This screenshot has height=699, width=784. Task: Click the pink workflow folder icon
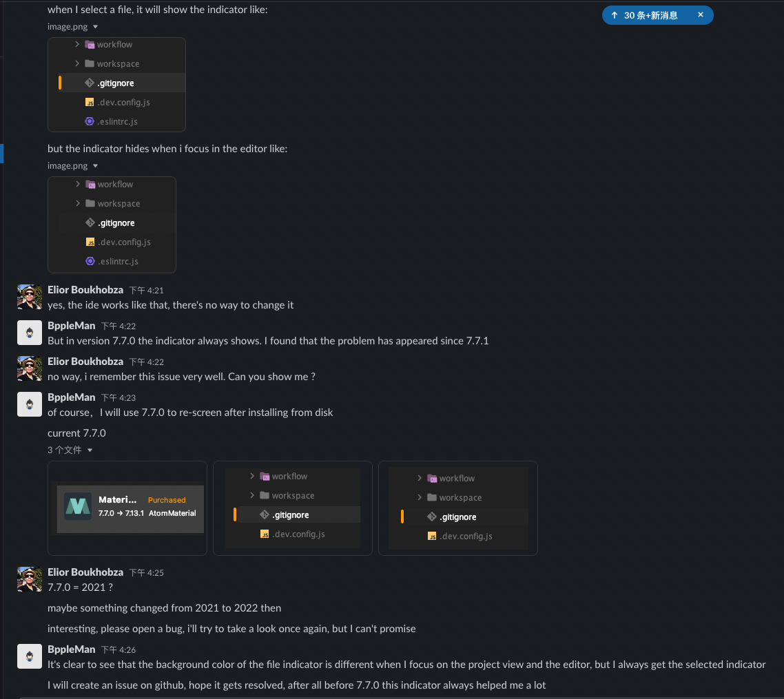click(x=90, y=43)
